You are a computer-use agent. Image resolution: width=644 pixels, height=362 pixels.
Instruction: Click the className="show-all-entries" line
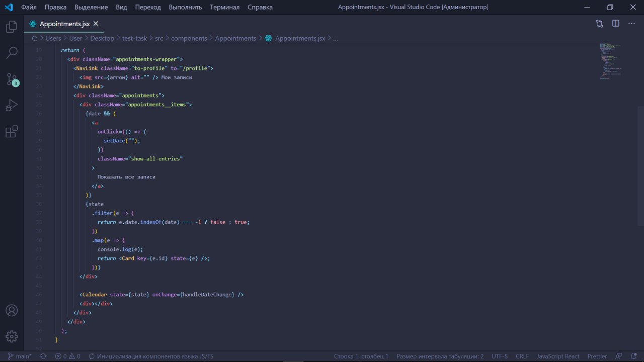(x=140, y=159)
